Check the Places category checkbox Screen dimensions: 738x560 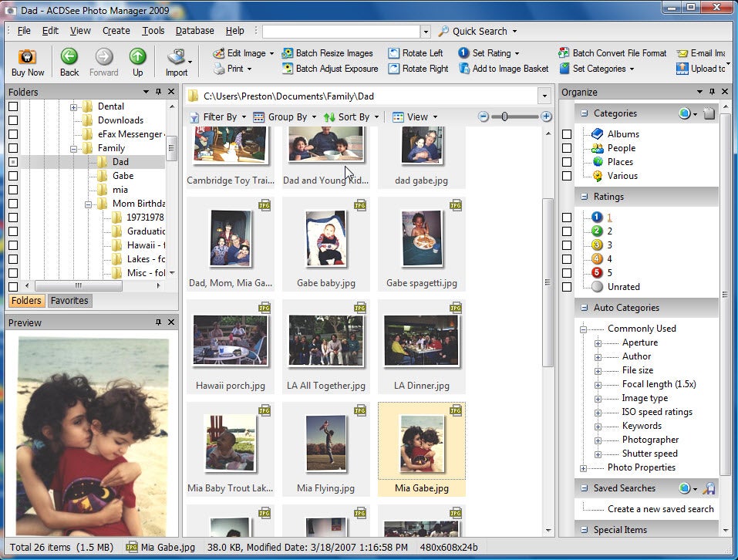[x=567, y=162]
